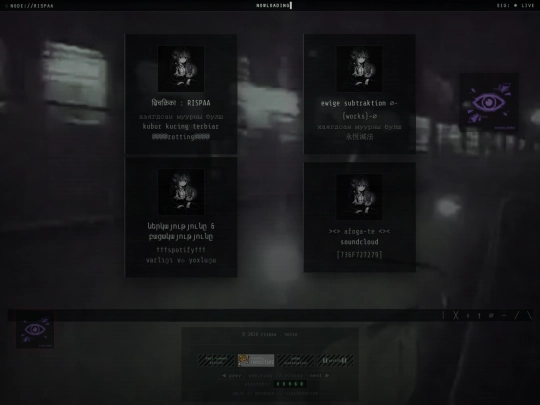Open 'ewige subtraktion ø-' title

pyautogui.click(x=359, y=103)
